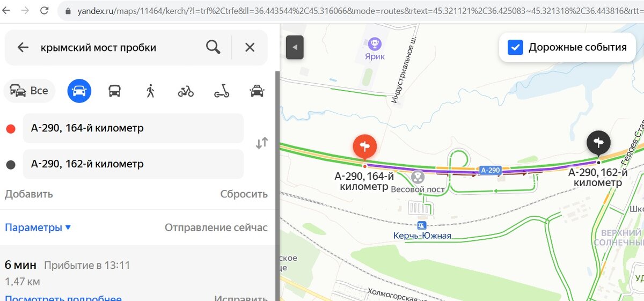644x301 pixels.
Task: Choose the taxi route mode
Action: (257, 91)
